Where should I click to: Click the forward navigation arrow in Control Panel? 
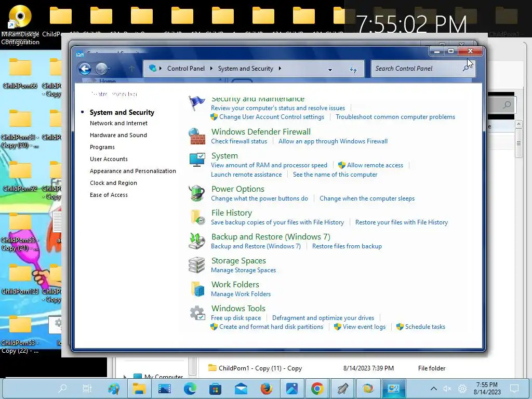point(101,69)
